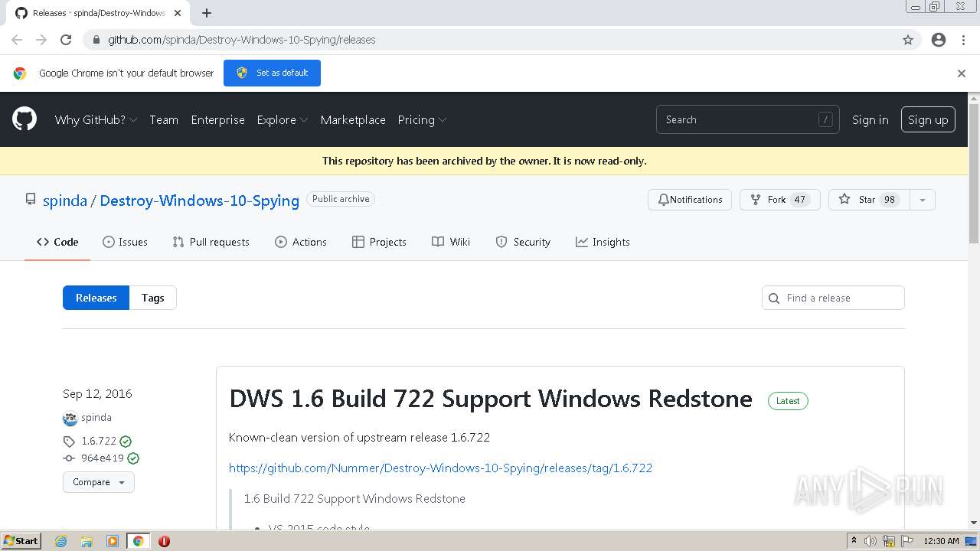Open the Issues tab
The width and height of the screenshot is (980, 551).
[x=125, y=242]
